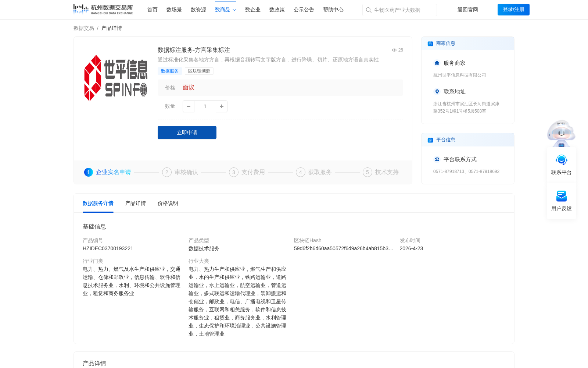The width and height of the screenshot is (588, 368).
Task: Click the 数据服务 tag
Action: click(170, 71)
